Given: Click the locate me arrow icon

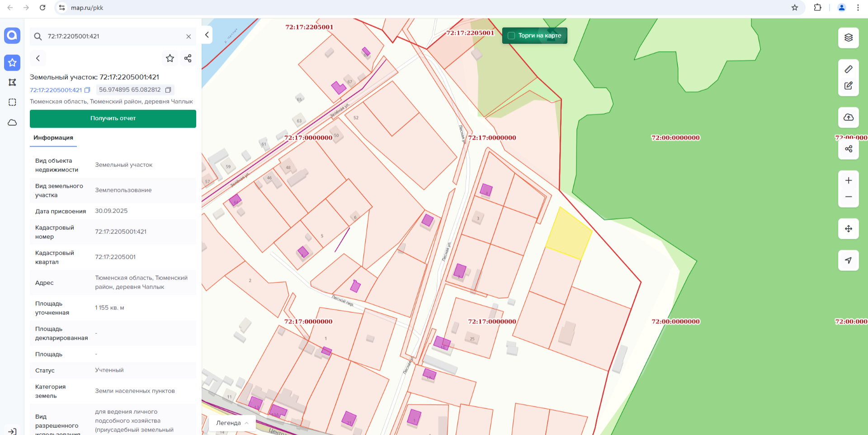Looking at the screenshot, I should [x=848, y=260].
